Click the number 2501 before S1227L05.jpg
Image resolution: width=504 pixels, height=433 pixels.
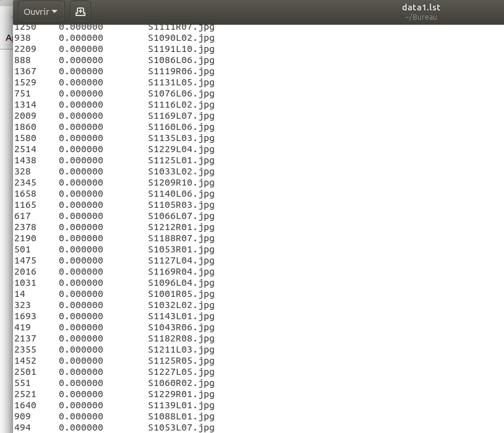(x=24, y=372)
